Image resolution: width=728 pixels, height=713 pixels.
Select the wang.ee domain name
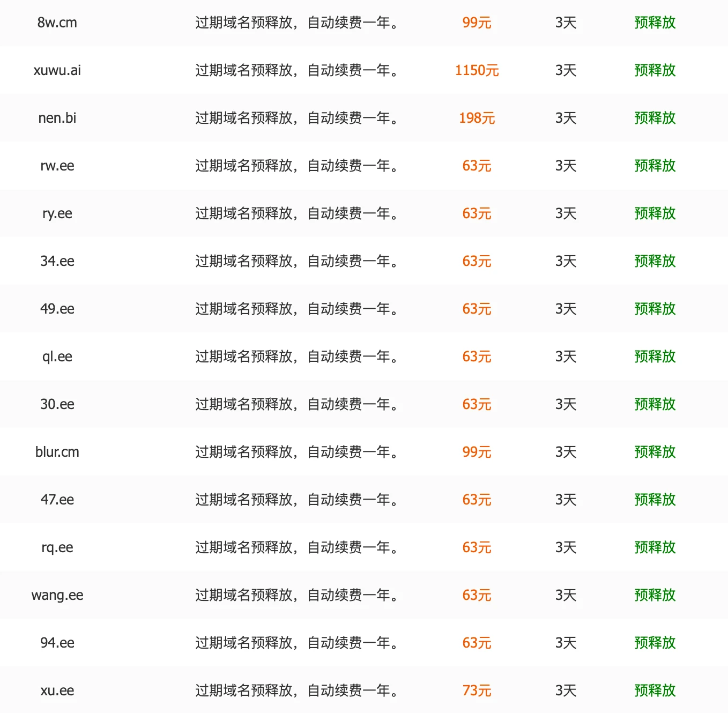pos(57,595)
